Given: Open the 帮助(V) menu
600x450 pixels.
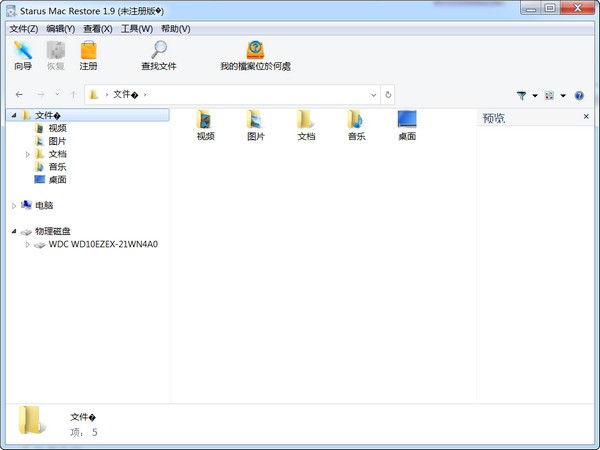Looking at the screenshot, I should point(176,29).
